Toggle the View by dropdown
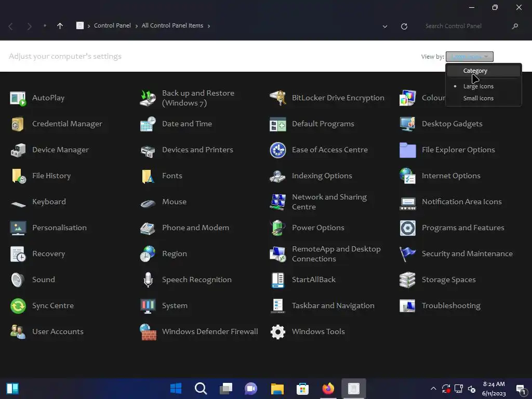 point(469,57)
